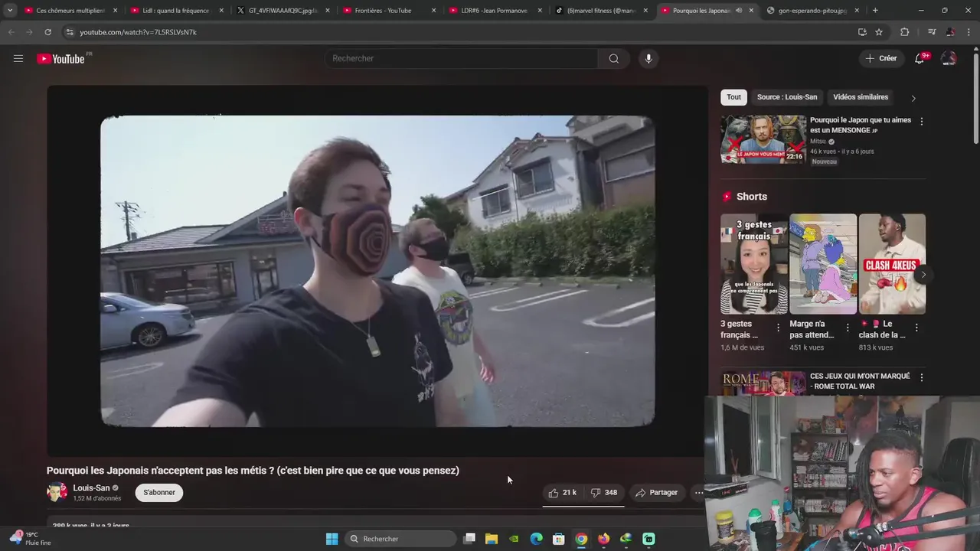Switch to 'Ces chômeurs multiplient' tab
The image size is (980, 551).
click(x=70, y=11)
